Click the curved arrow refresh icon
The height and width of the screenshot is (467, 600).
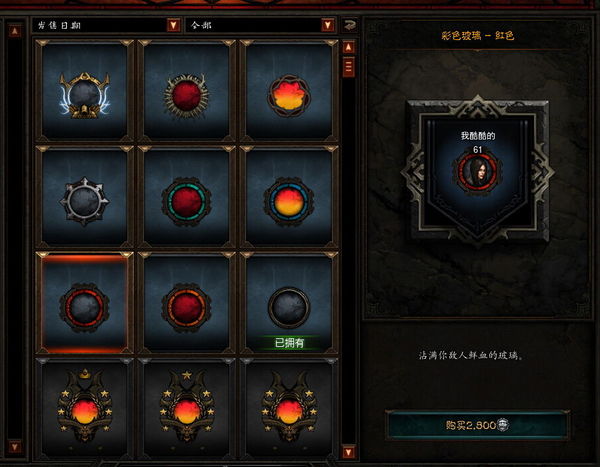[x=349, y=25]
